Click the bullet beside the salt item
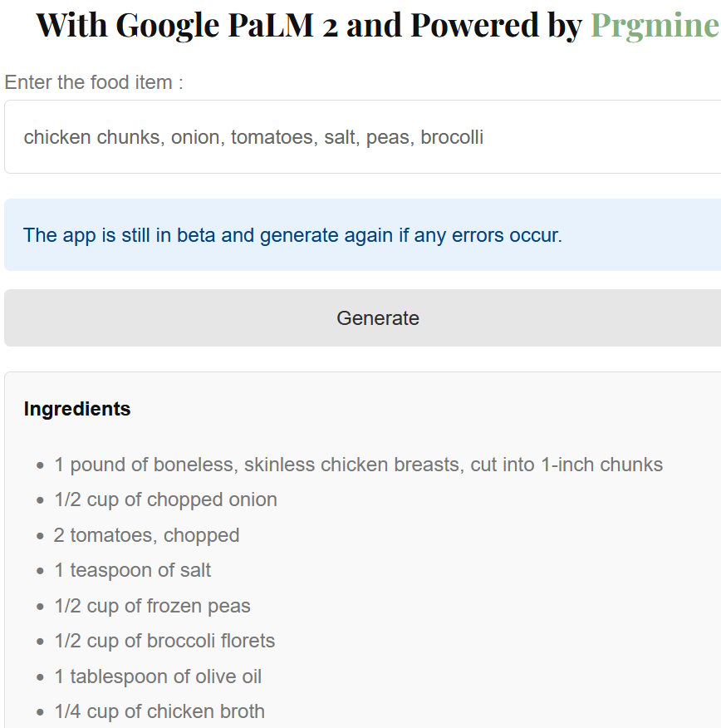 pos(40,571)
